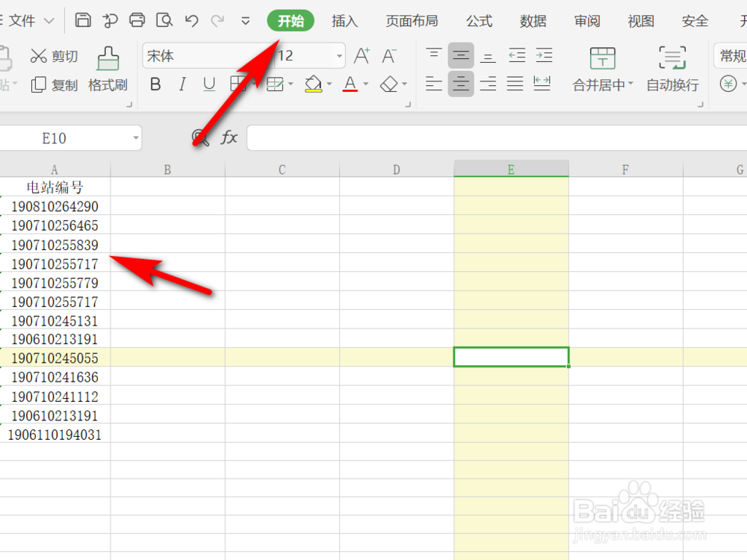This screenshot has width=747, height=560.
Task: Expand quick access toolbar customize arrow
Action: pos(245,21)
